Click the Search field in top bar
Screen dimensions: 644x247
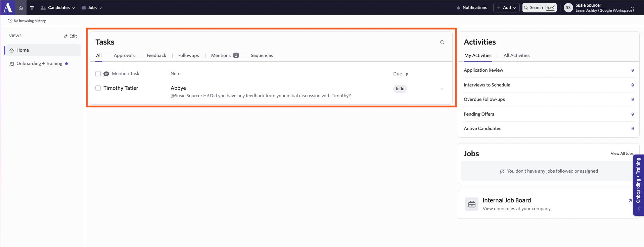[x=540, y=8]
